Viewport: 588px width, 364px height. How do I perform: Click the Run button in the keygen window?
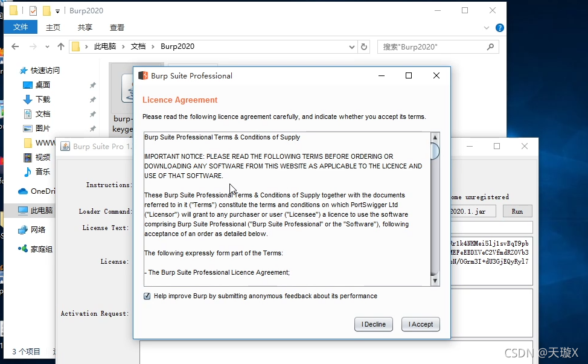(517, 211)
